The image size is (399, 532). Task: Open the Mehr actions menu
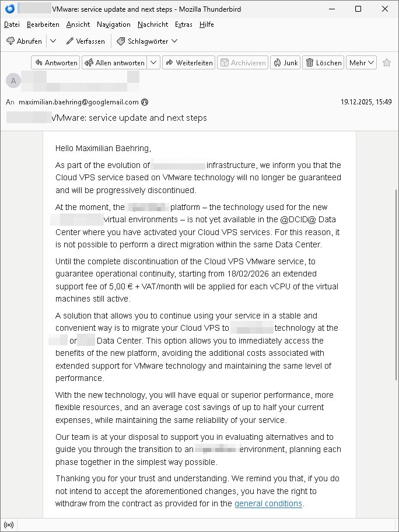click(x=362, y=63)
